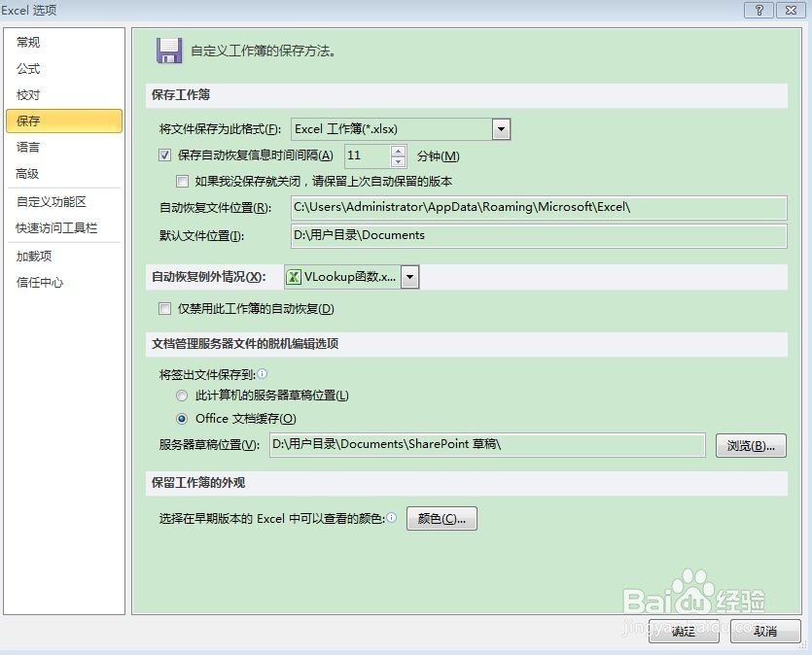Image resolution: width=812 pixels, height=655 pixels.
Task: Click the 服务器草稿位置 path field
Action: click(x=487, y=445)
